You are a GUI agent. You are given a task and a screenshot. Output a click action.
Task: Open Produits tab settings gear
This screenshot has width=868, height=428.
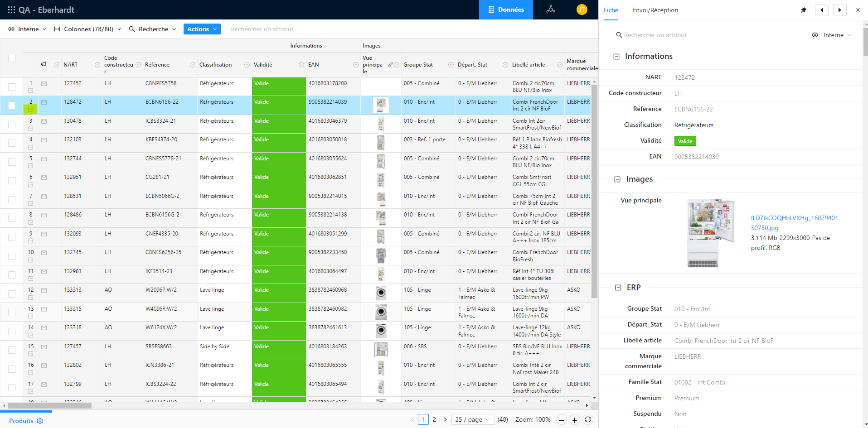point(40,421)
